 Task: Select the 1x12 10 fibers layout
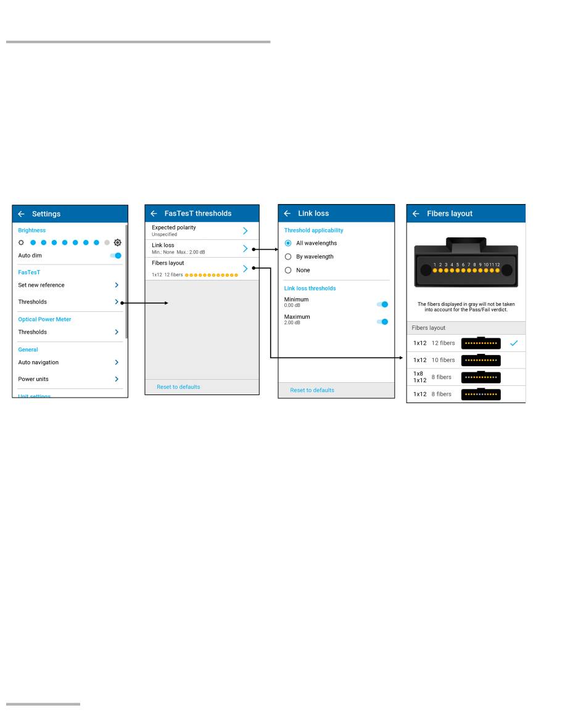[466, 360]
